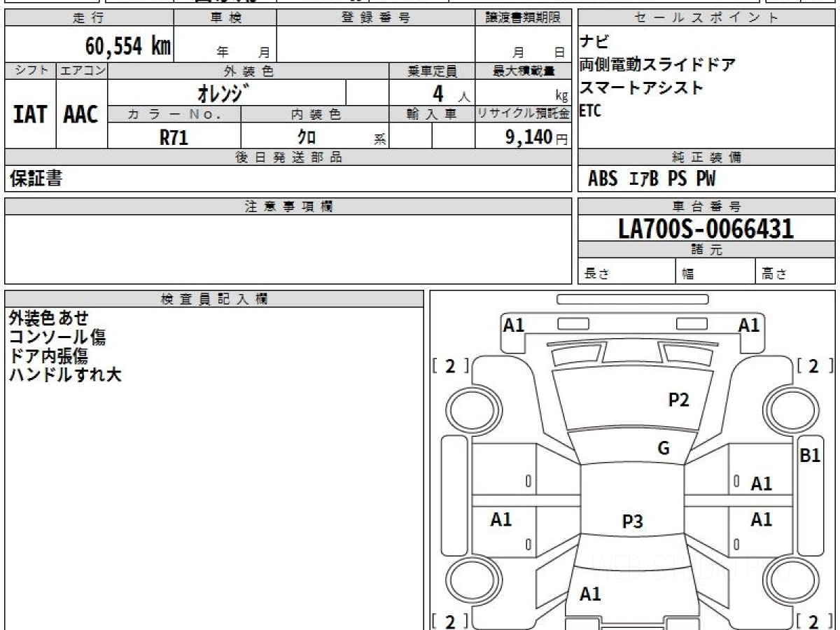
Task: Click the カラーNo. header
Action: (174, 114)
